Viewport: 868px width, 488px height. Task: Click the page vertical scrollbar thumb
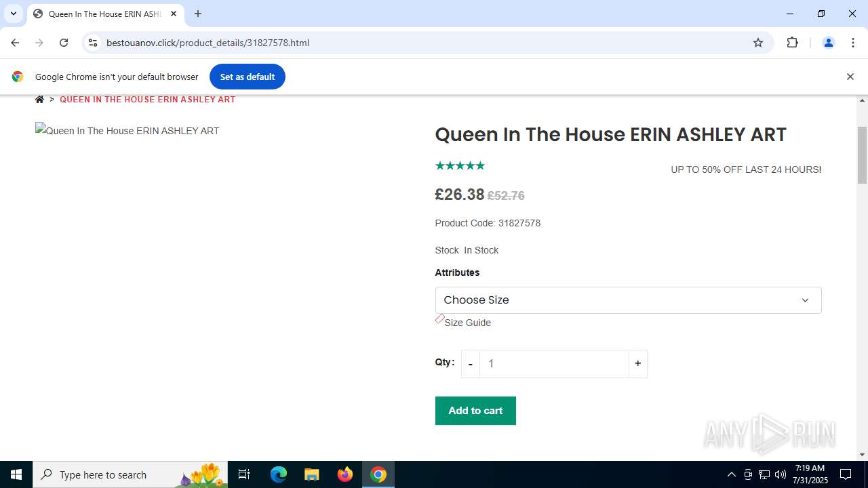tap(862, 155)
